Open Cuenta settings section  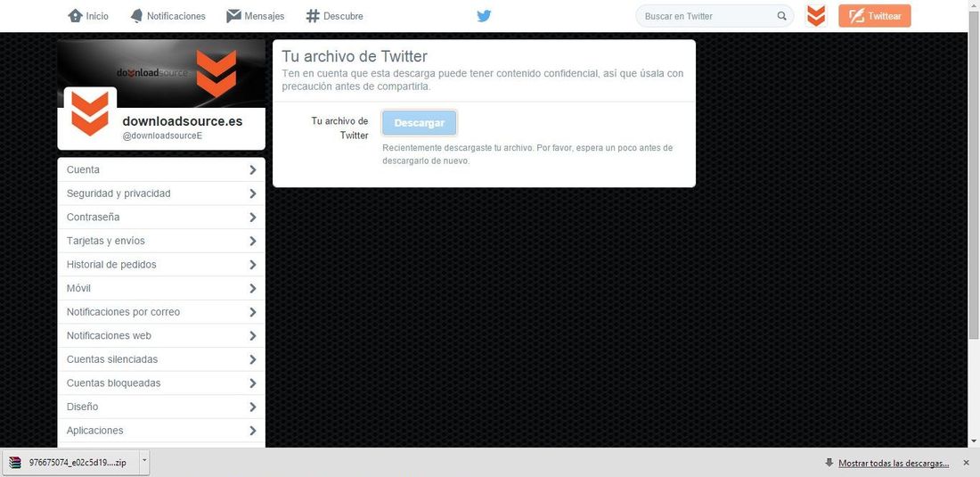(x=161, y=169)
